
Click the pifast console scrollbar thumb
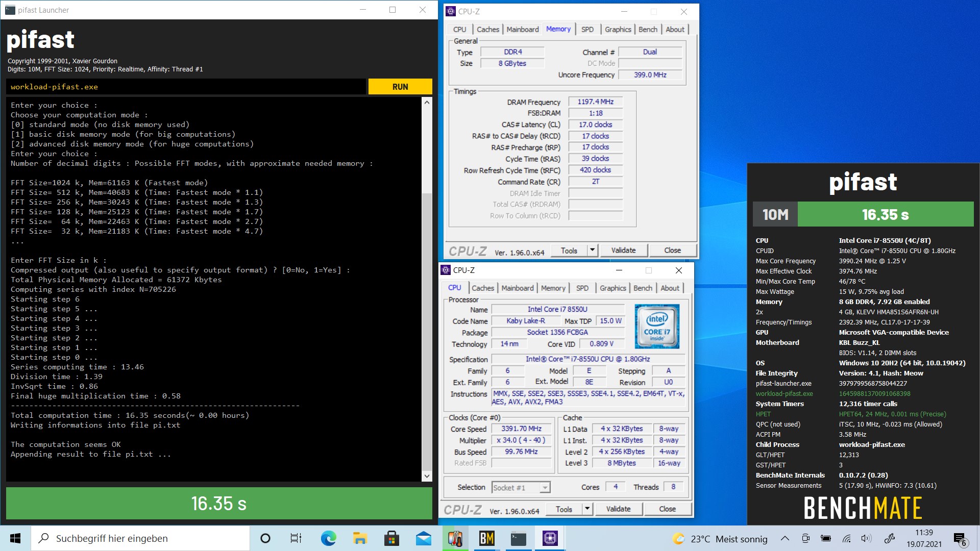(427, 332)
